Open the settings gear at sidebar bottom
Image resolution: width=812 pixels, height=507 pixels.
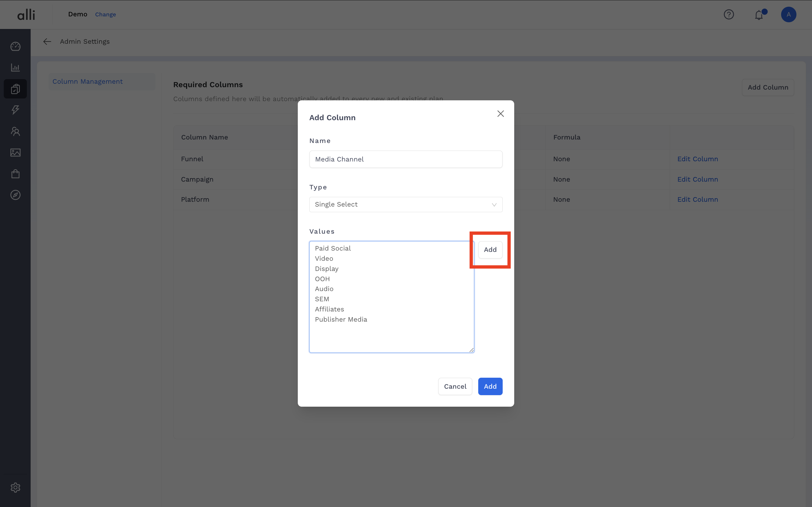(15, 487)
